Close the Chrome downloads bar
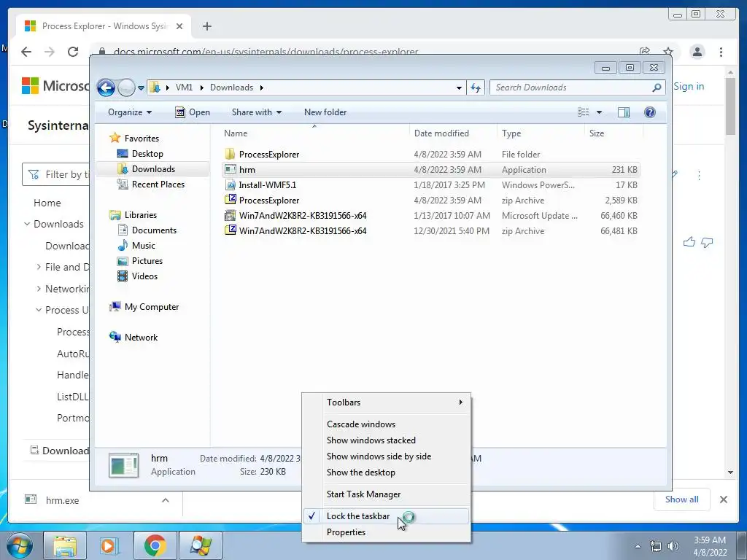This screenshot has width=747, height=560. point(723,499)
